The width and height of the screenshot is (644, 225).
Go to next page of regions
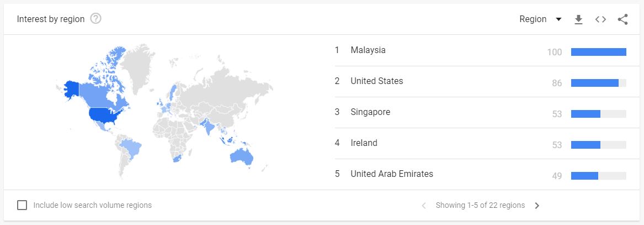point(537,206)
